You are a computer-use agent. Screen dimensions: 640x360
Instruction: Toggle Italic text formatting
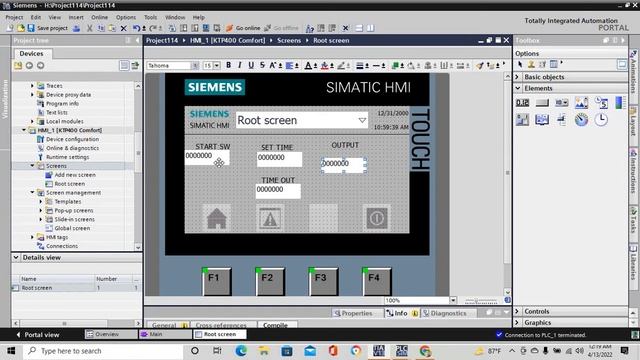pos(240,65)
